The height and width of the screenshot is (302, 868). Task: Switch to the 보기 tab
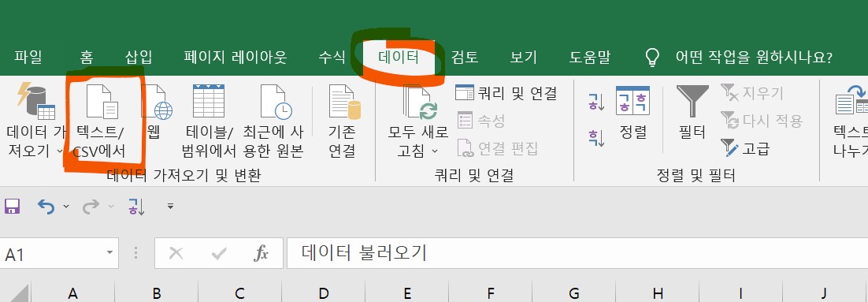pos(523,57)
